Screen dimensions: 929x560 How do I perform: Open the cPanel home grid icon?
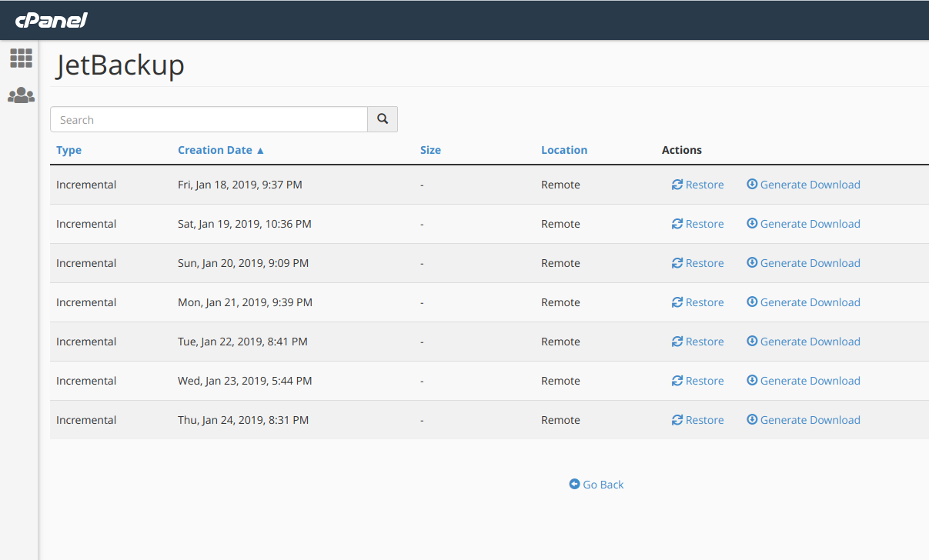[21, 58]
